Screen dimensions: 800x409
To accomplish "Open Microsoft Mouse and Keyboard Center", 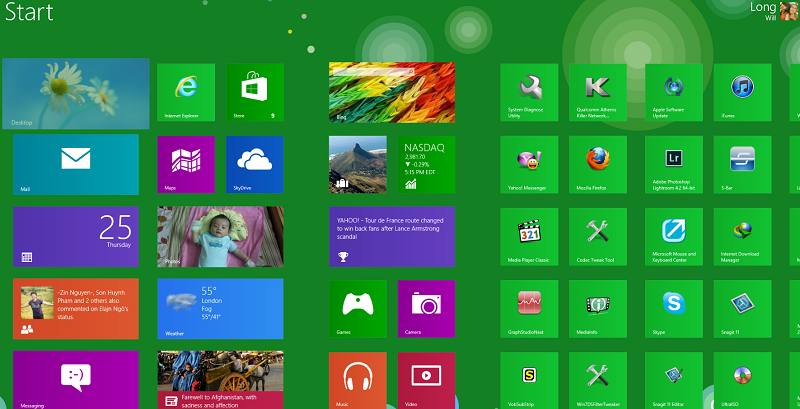I will (x=673, y=237).
